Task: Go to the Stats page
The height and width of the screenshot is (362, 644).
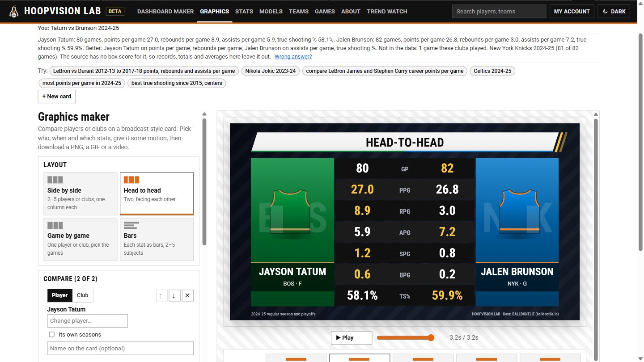Action: 244,11
